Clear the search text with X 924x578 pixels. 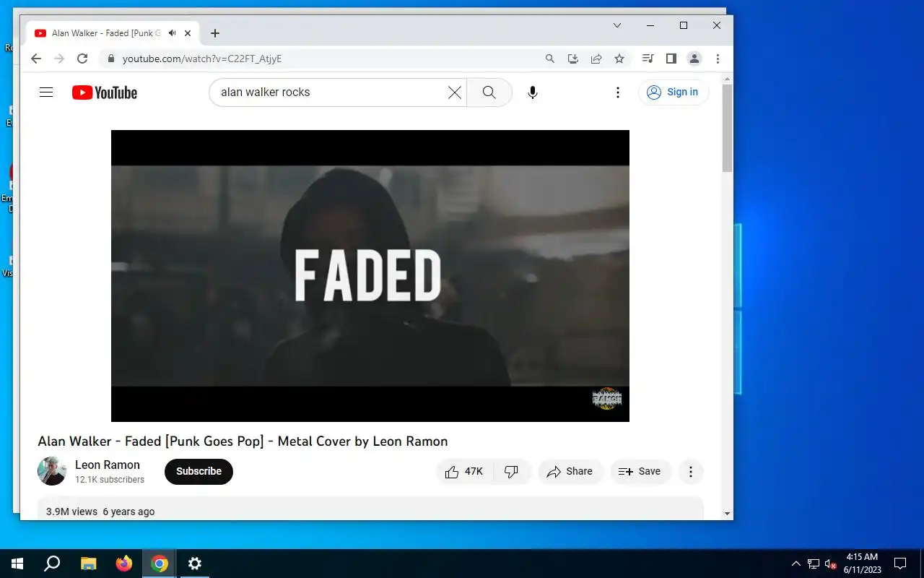tap(455, 92)
